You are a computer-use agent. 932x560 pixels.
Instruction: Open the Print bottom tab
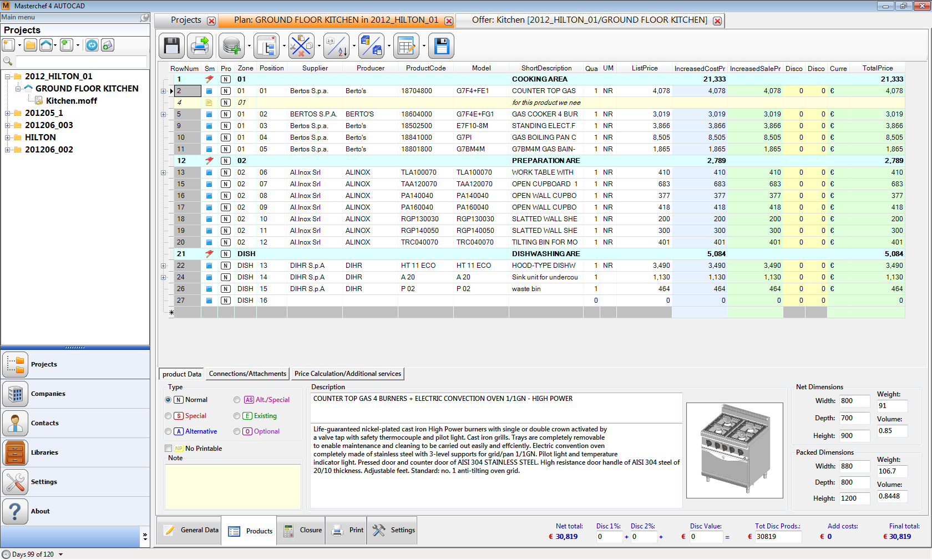point(346,531)
